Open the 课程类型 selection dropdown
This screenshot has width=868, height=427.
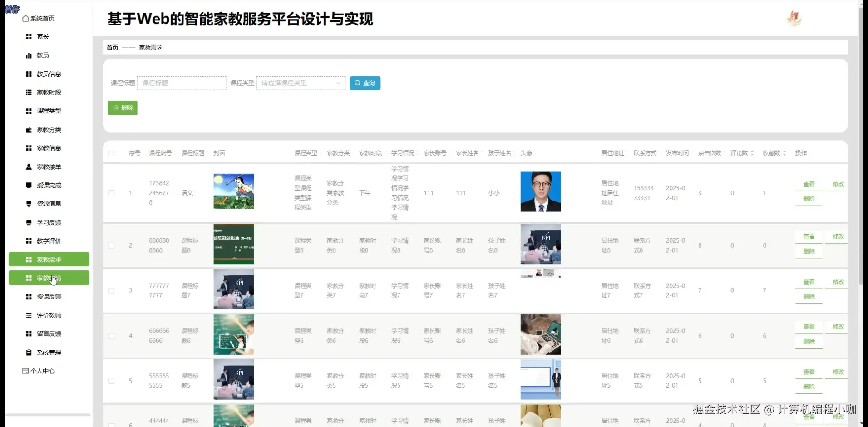300,83
